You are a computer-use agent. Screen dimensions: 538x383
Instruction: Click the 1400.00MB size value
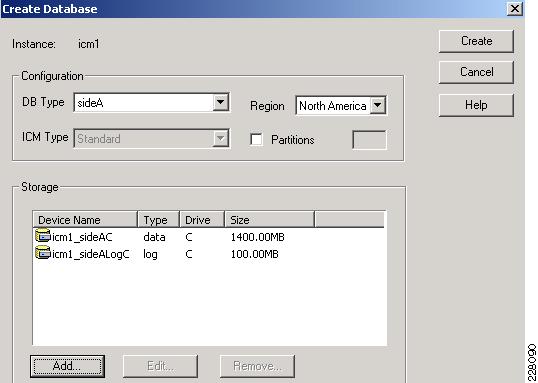tap(257, 237)
